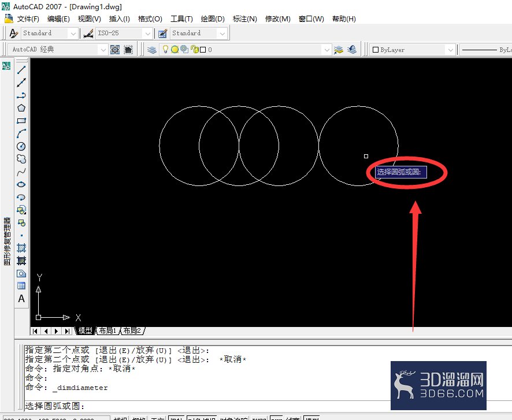Select the Circle tool
The height and width of the screenshot is (420, 512).
tap(21, 146)
